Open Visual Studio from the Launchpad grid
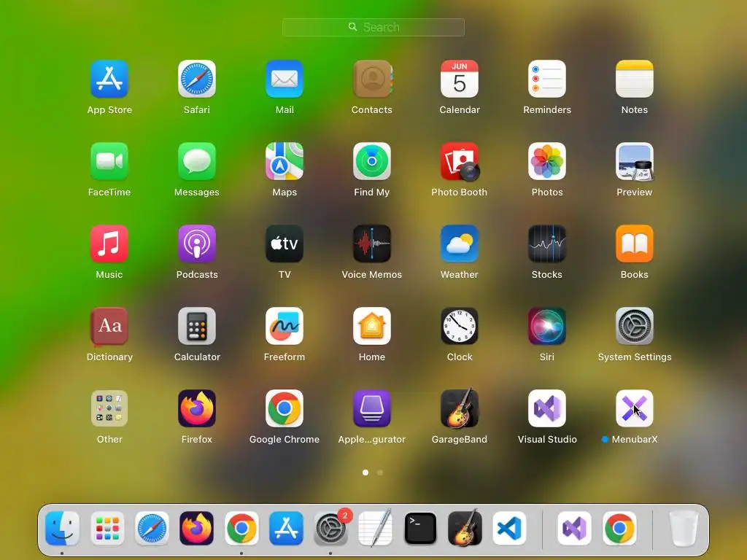Image resolution: width=747 pixels, height=560 pixels. click(547, 408)
